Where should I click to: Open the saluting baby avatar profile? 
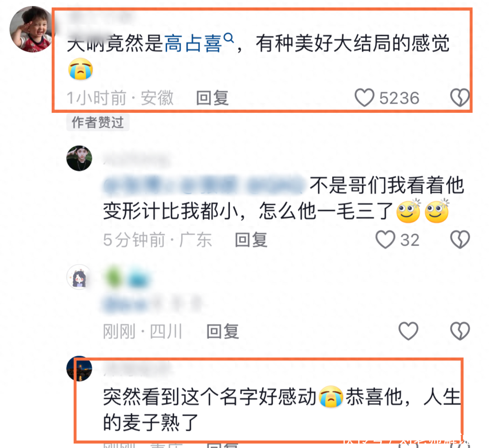pyautogui.click(x=32, y=29)
